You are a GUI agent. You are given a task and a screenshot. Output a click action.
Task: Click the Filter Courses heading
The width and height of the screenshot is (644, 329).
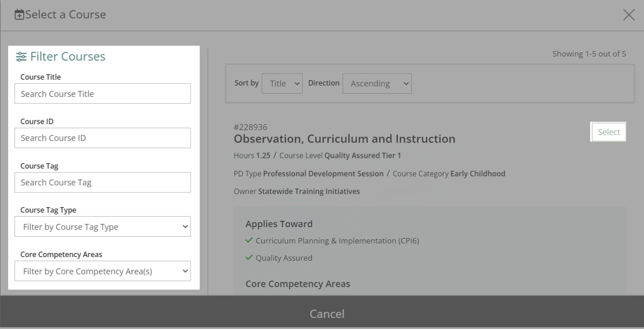[67, 56]
